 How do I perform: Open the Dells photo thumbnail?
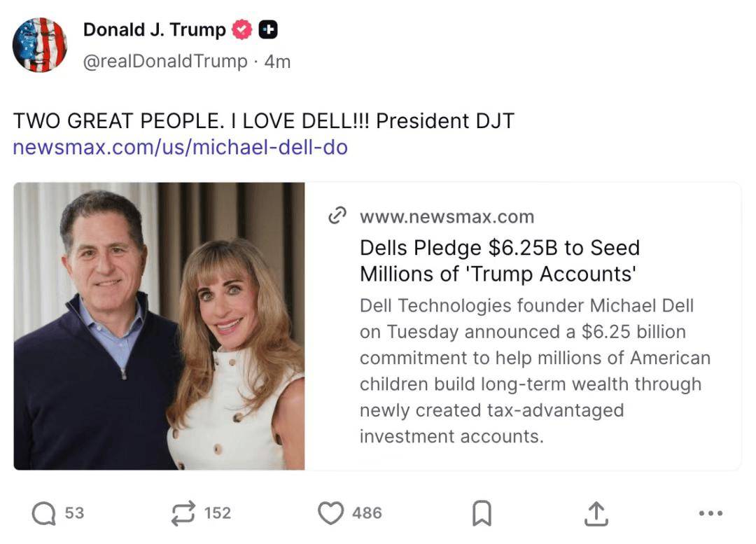[159, 326]
